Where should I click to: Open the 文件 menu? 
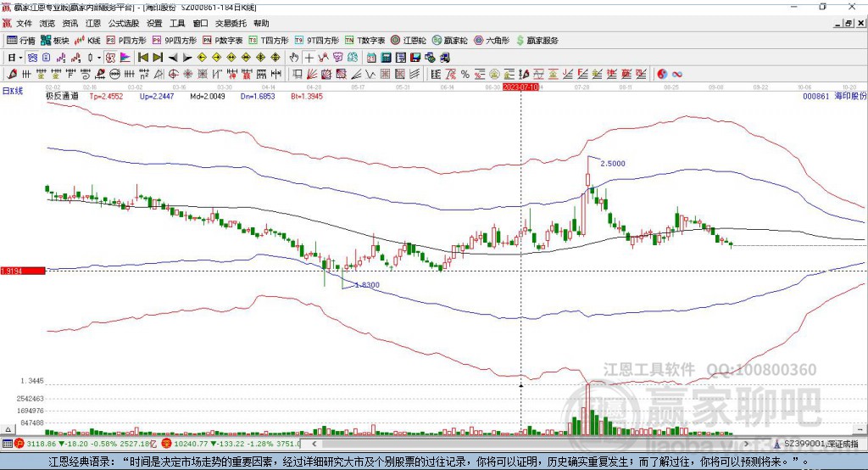tap(24, 23)
